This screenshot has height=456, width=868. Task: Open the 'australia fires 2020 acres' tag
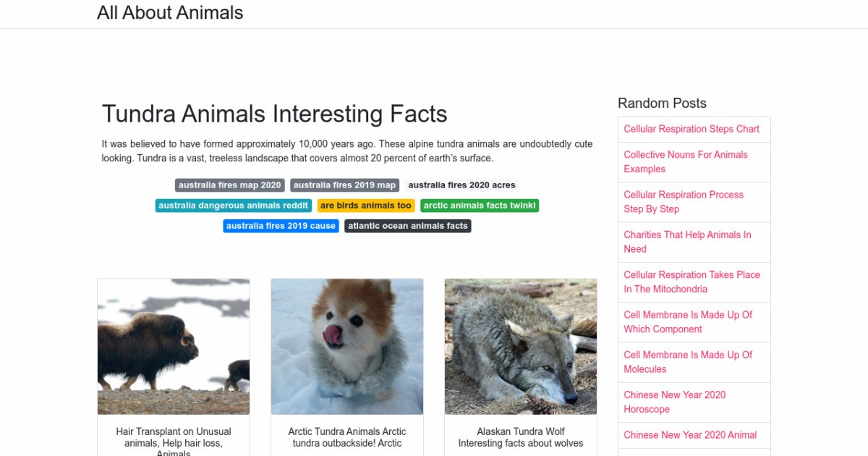pos(461,185)
